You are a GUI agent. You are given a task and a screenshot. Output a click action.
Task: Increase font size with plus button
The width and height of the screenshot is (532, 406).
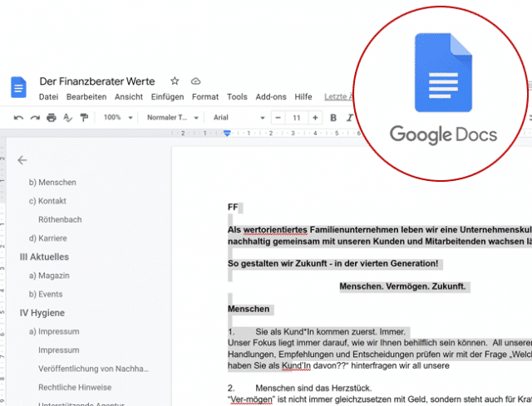pyautogui.click(x=315, y=118)
